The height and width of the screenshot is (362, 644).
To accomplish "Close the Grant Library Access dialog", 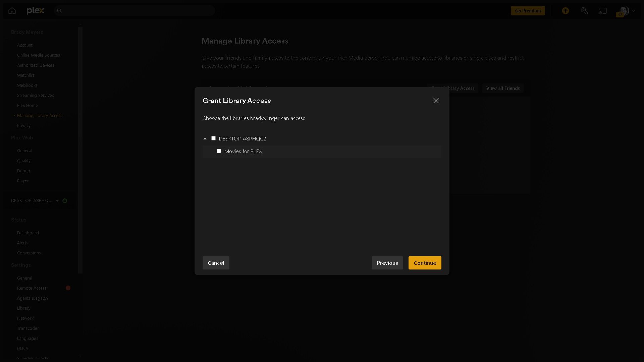I will (x=436, y=101).
